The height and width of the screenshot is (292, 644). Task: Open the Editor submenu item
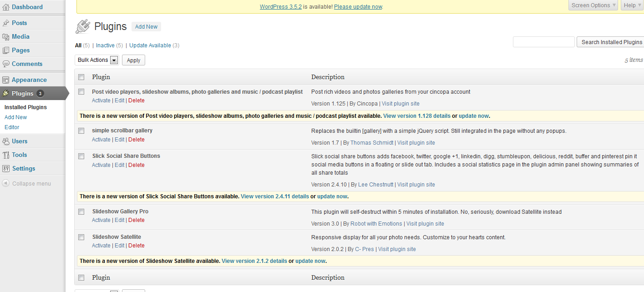coord(12,127)
